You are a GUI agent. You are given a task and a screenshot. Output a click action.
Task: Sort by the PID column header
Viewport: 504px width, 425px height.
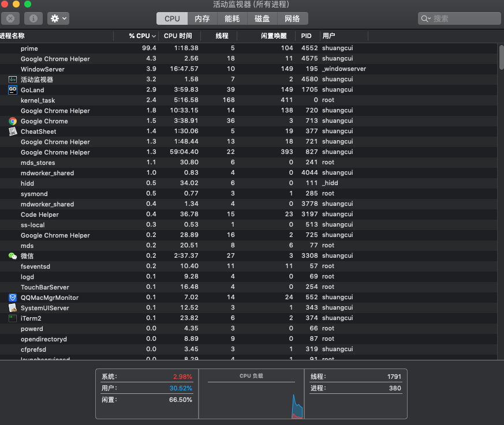pos(308,36)
